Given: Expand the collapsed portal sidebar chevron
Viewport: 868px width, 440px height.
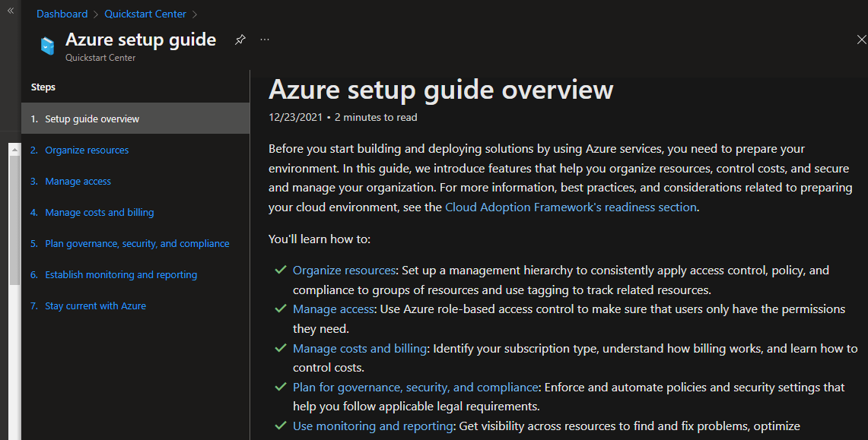Looking at the screenshot, I should point(11,11).
